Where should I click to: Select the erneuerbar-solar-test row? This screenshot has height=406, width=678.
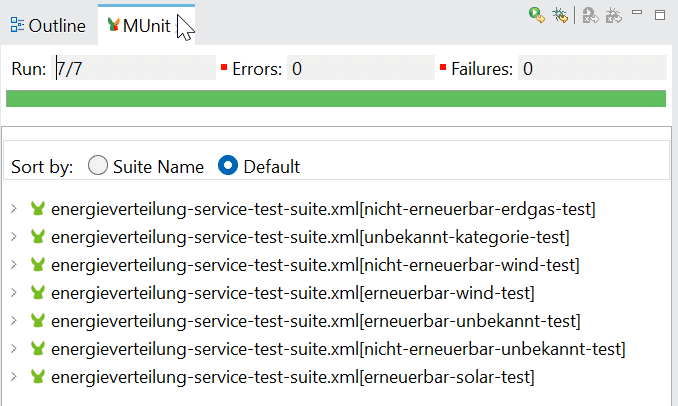point(293,377)
